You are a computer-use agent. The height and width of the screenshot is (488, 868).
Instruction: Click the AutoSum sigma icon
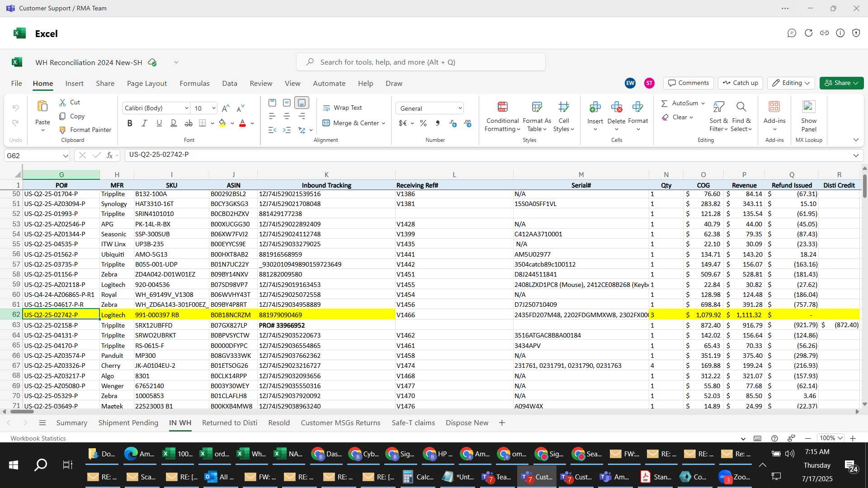[x=665, y=103]
